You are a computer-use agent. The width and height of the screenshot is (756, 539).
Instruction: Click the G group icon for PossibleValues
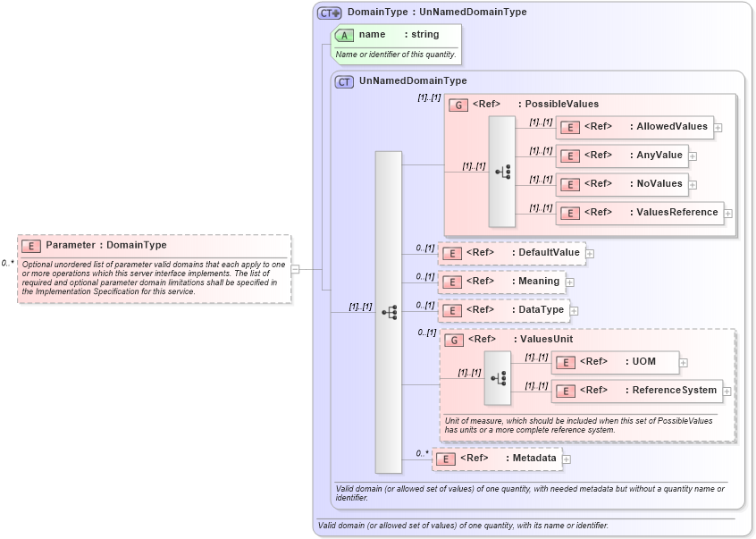pyautogui.click(x=458, y=105)
